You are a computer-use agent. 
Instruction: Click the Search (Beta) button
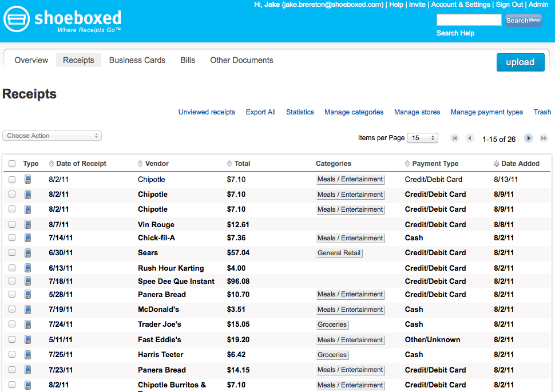pos(523,20)
